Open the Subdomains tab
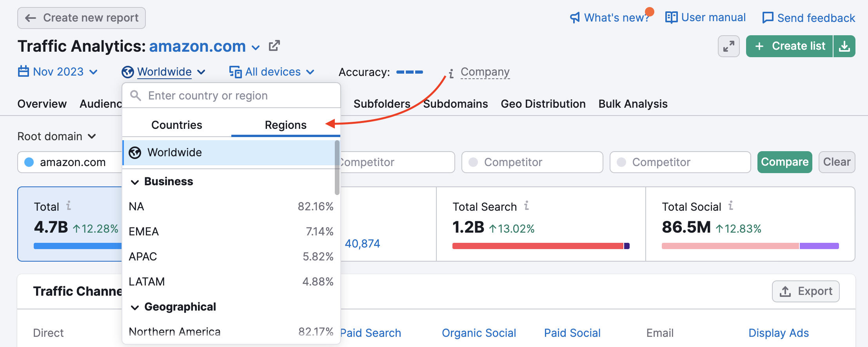Viewport: 868px width, 347px height. (456, 104)
